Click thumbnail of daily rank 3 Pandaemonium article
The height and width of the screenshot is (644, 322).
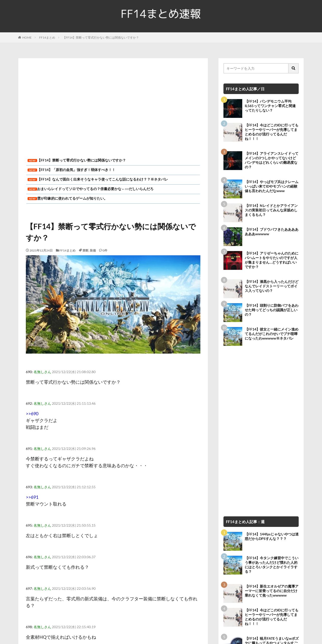233,160
